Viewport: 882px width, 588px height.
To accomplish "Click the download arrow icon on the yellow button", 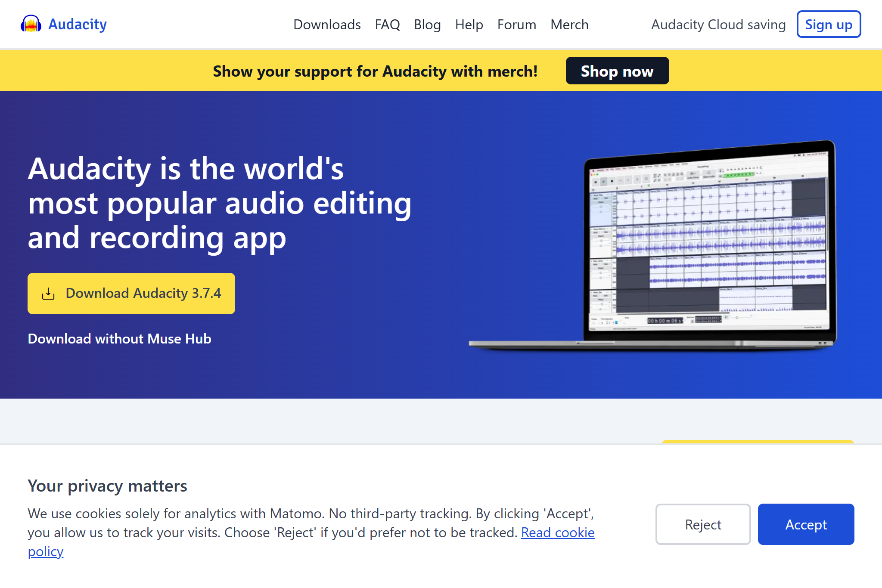I will (x=48, y=293).
